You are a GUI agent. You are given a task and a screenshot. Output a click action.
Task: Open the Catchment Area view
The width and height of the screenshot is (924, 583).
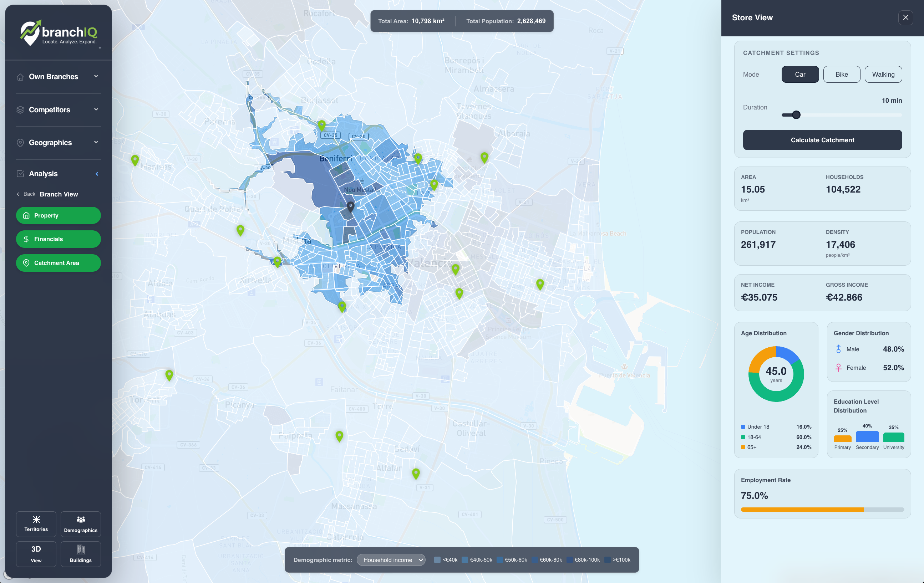coord(58,263)
